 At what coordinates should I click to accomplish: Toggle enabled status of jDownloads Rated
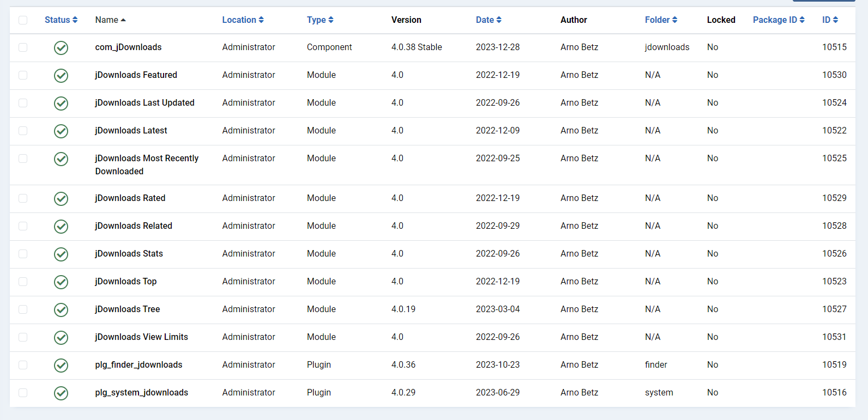(61, 199)
